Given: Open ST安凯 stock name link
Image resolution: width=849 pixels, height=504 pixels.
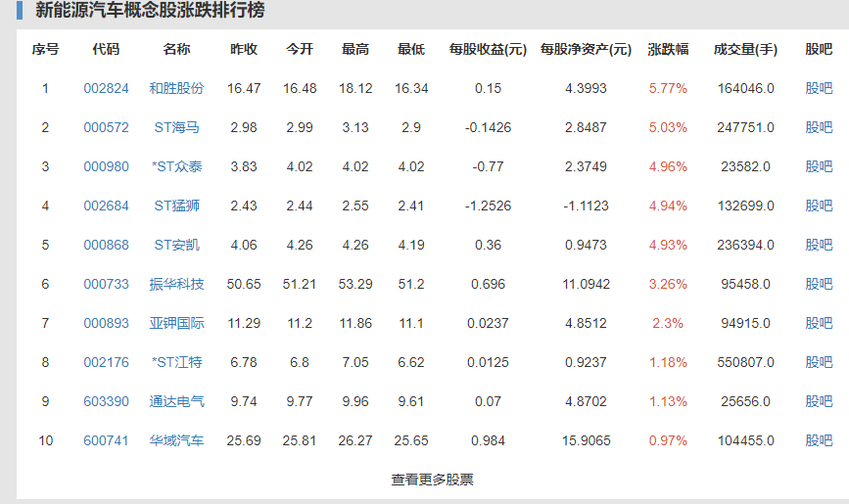Looking at the screenshot, I should 176,246.
